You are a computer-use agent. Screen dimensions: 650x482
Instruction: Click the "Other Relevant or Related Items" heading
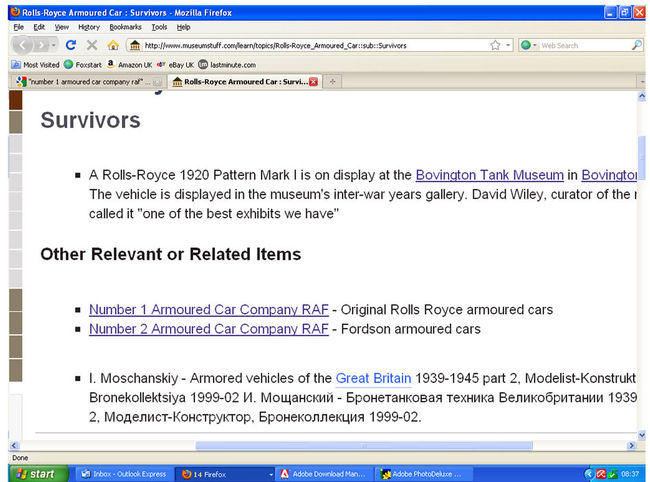pos(171,254)
